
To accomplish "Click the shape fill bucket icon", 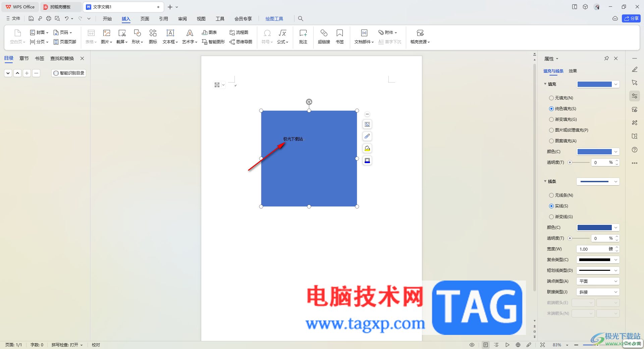I will (367, 148).
